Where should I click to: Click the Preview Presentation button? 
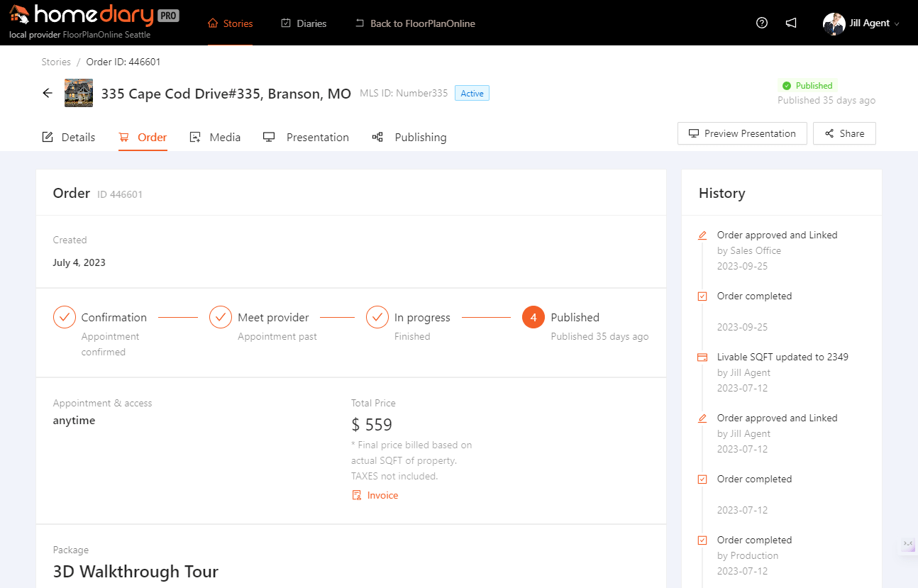tap(741, 133)
